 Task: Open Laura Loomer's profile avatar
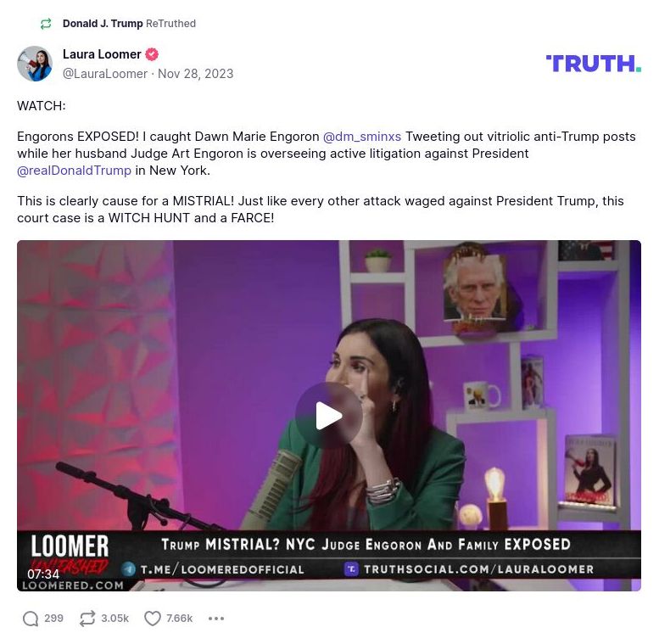[35, 64]
